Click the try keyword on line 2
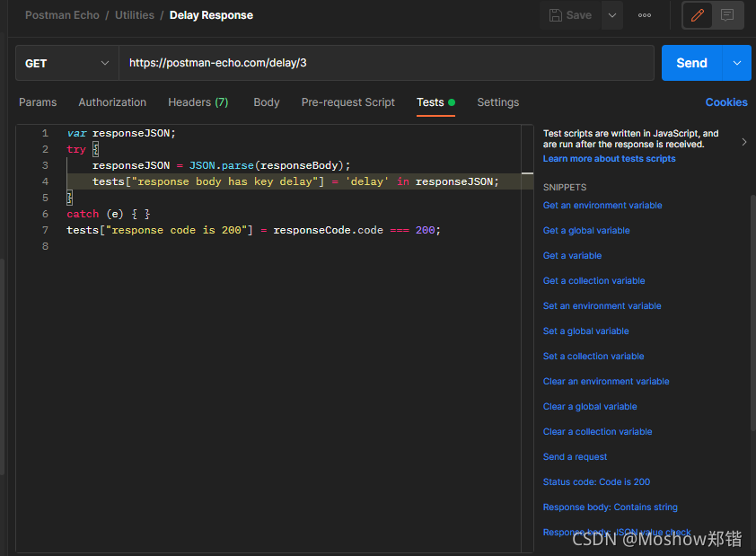 [76, 149]
